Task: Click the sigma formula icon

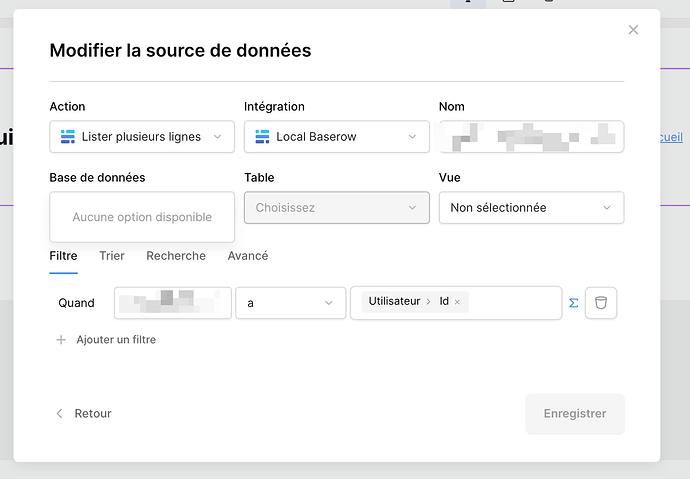Action: click(x=573, y=303)
